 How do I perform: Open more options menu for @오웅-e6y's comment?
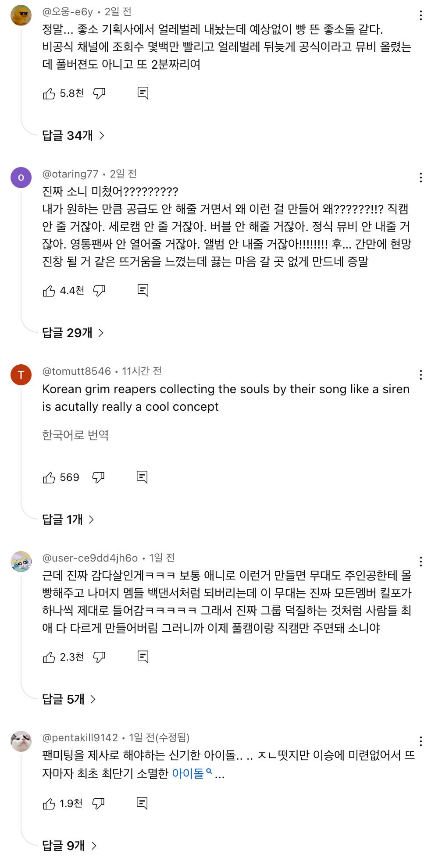(421, 16)
